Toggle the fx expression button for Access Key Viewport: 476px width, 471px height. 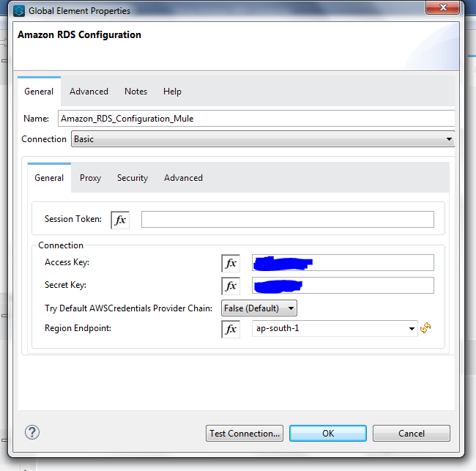click(x=231, y=263)
